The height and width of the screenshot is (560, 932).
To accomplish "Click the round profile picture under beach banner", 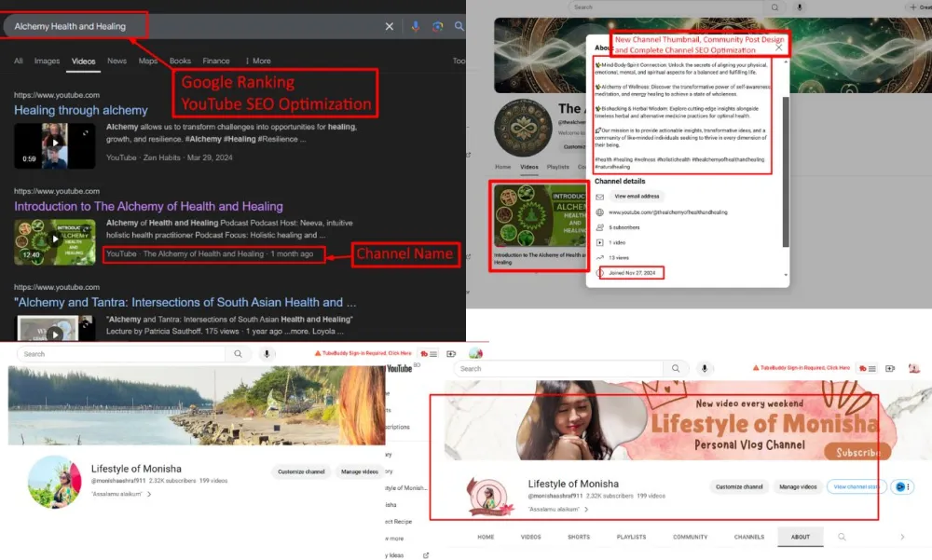I will pyautogui.click(x=55, y=482).
